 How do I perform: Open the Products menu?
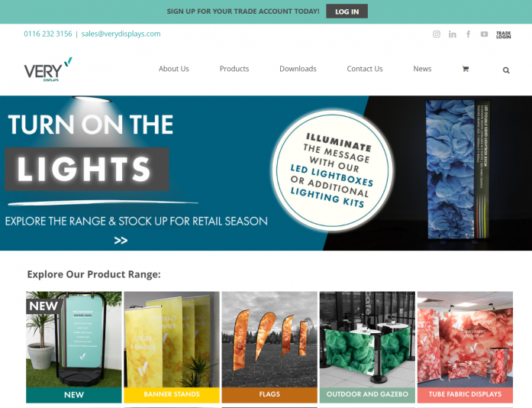tap(234, 69)
